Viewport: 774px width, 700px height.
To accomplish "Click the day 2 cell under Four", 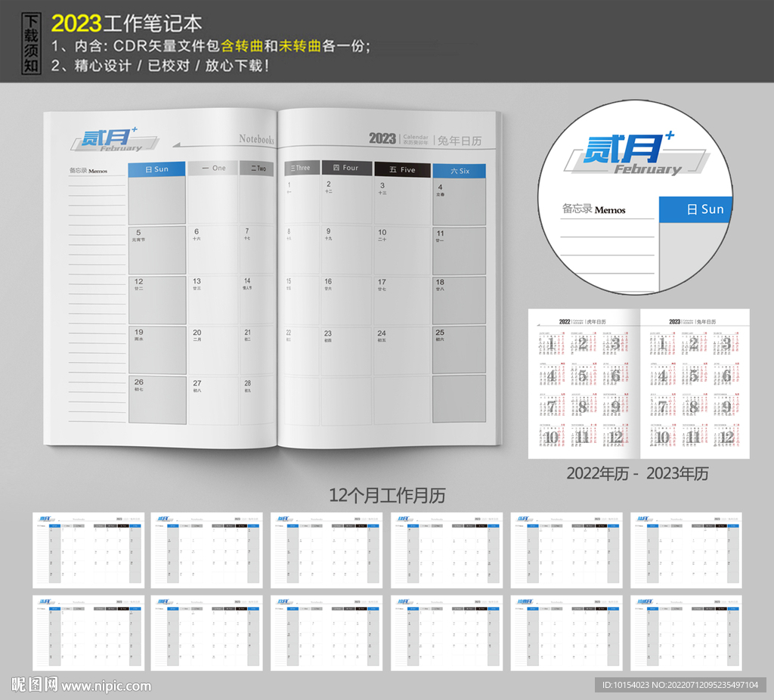I will [346, 200].
